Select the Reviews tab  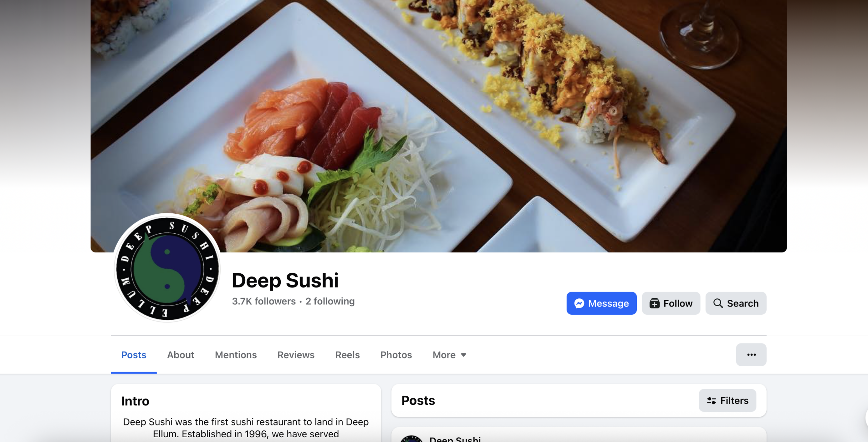[x=296, y=355]
